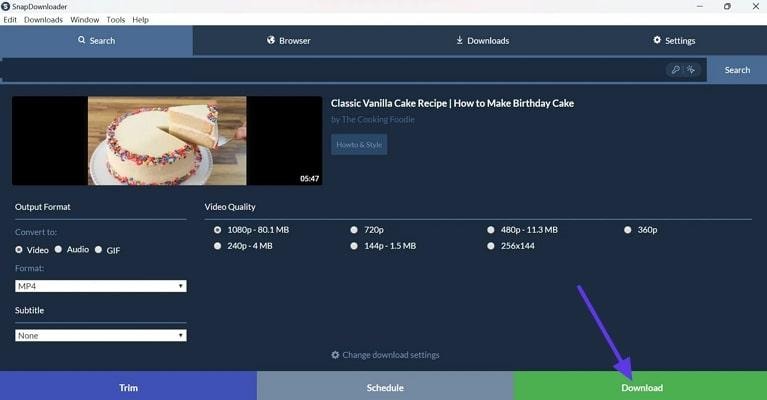Click the green Download button
Screen dimensions: 767x400
(641, 388)
